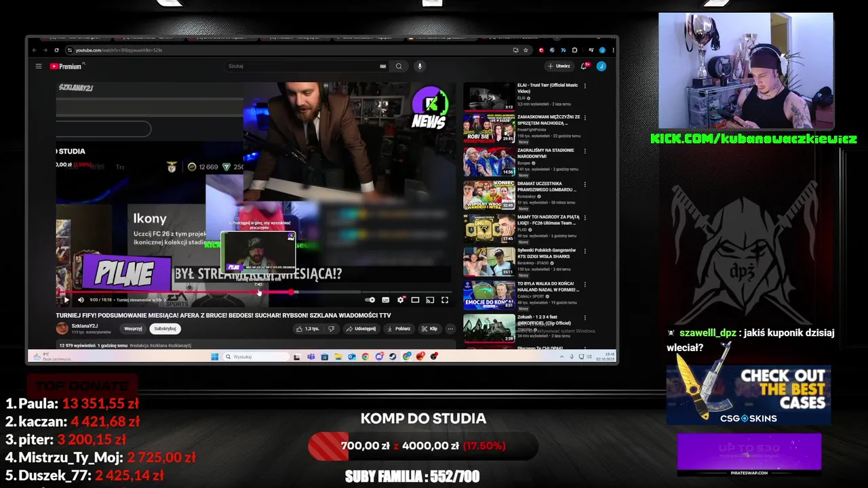Cast the video to a device

tap(430, 300)
